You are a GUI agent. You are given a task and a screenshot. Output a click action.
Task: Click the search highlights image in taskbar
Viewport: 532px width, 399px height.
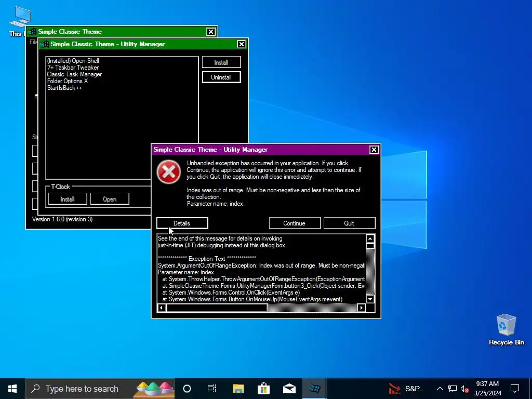point(154,389)
